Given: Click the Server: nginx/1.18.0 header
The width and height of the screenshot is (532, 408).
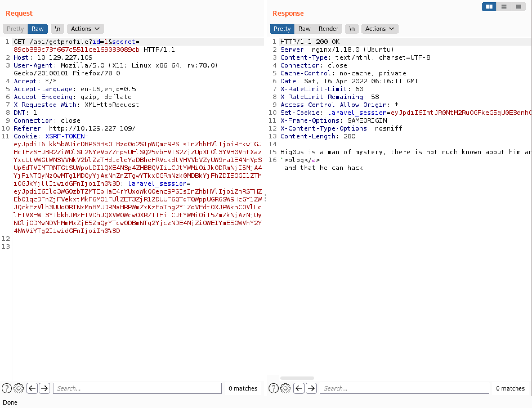Looking at the screenshot, I should 337,50.
